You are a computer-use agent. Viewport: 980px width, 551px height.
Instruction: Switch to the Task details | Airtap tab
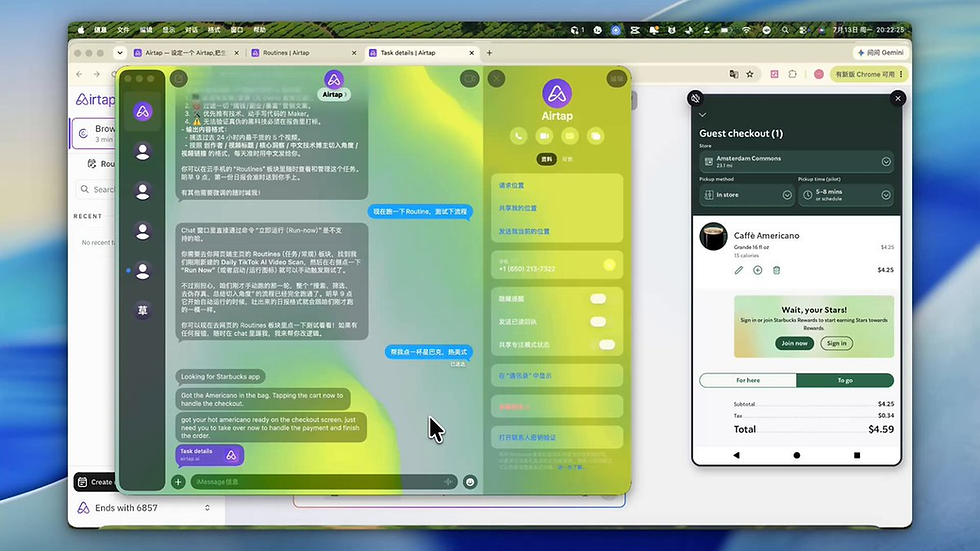tap(421, 53)
